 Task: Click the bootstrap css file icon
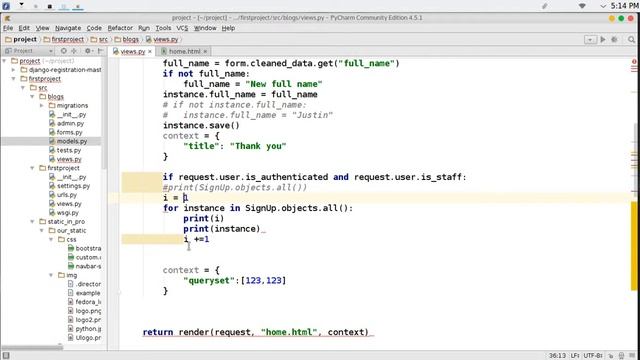tap(71, 249)
